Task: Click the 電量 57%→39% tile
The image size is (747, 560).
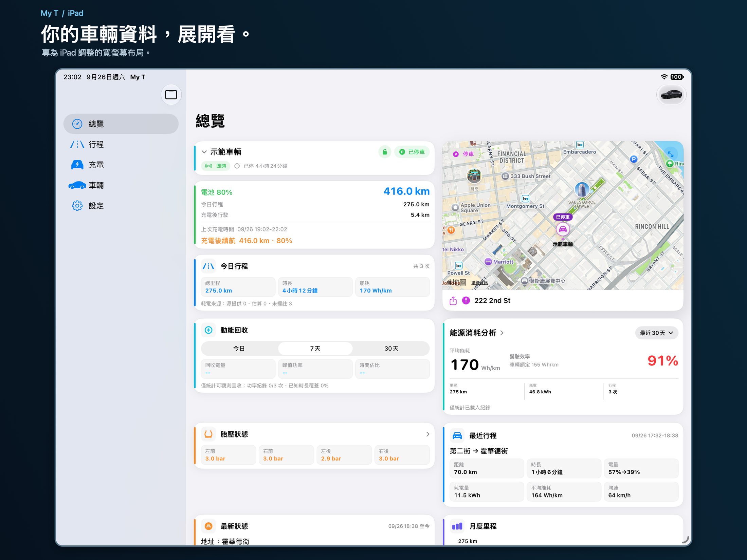Action: [x=641, y=468]
